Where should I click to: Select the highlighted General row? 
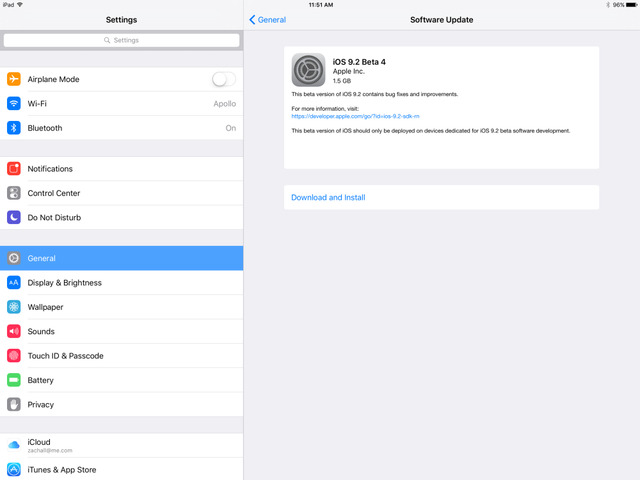click(x=122, y=258)
